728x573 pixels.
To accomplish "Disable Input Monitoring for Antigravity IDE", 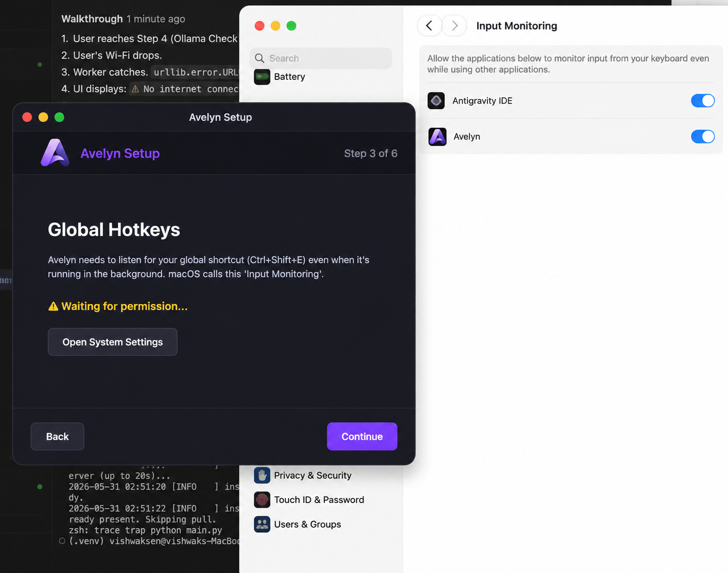I will (x=703, y=100).
